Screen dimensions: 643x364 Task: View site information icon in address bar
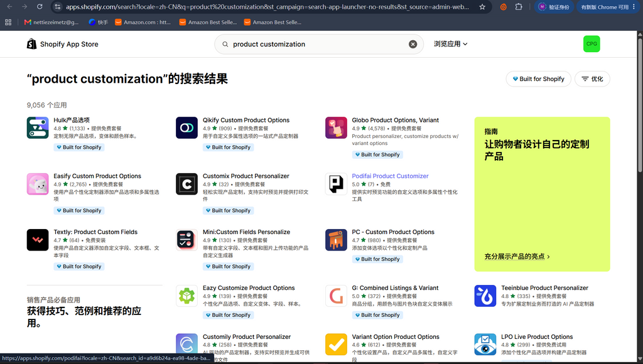[x=58, y=7]
